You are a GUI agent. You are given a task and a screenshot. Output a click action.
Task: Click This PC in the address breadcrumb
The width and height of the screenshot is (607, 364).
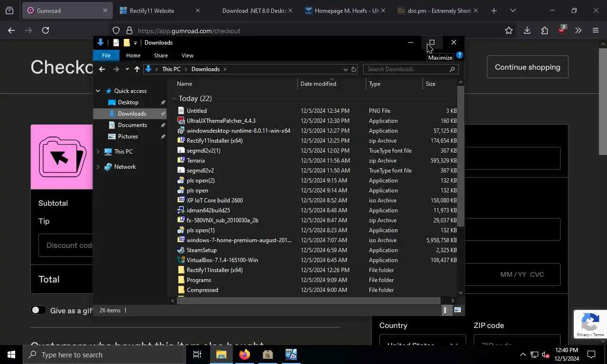[171, 69]
